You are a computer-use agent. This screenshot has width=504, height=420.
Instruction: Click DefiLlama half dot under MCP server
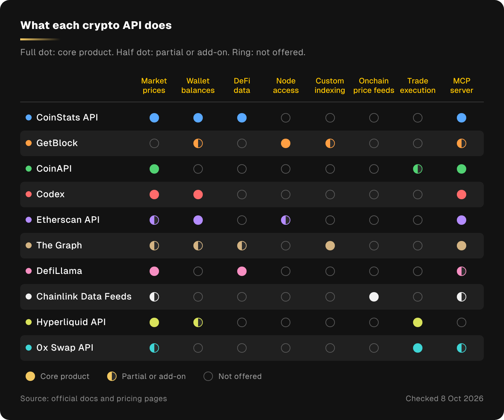(462, 271)
